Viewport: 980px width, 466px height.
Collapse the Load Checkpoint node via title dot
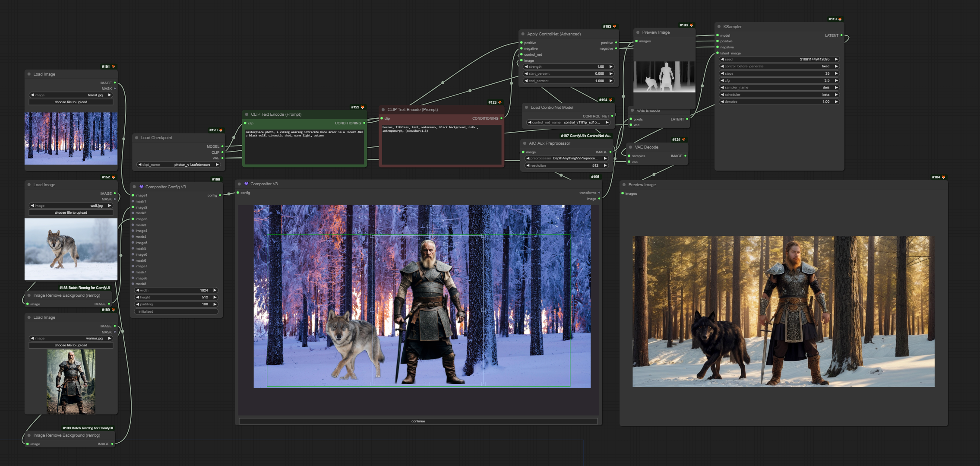137,138
